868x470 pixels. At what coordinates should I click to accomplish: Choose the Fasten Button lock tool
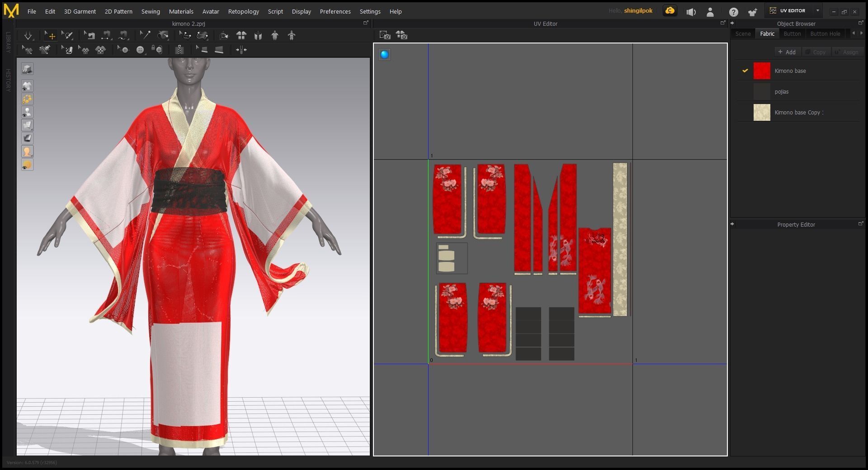pos(157,50)
